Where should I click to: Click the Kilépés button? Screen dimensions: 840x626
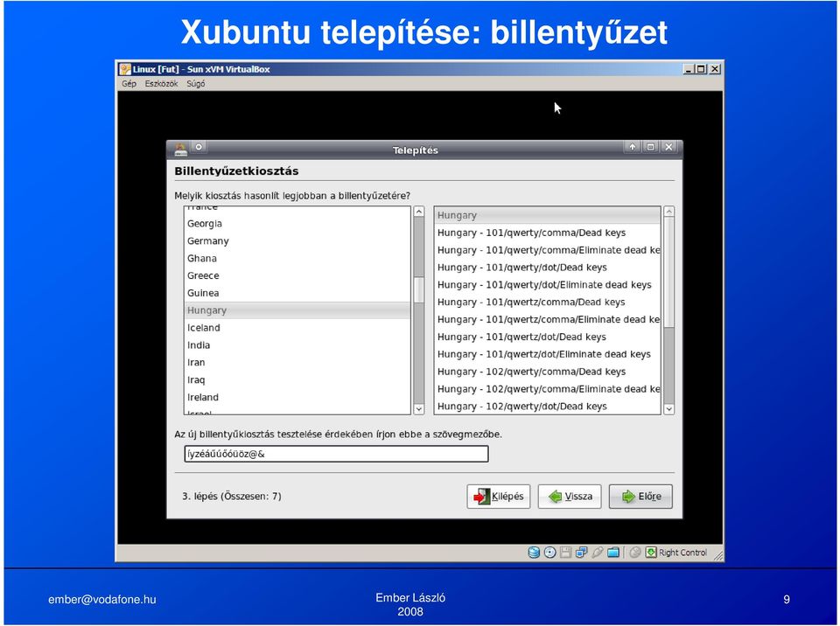point(498,497)
